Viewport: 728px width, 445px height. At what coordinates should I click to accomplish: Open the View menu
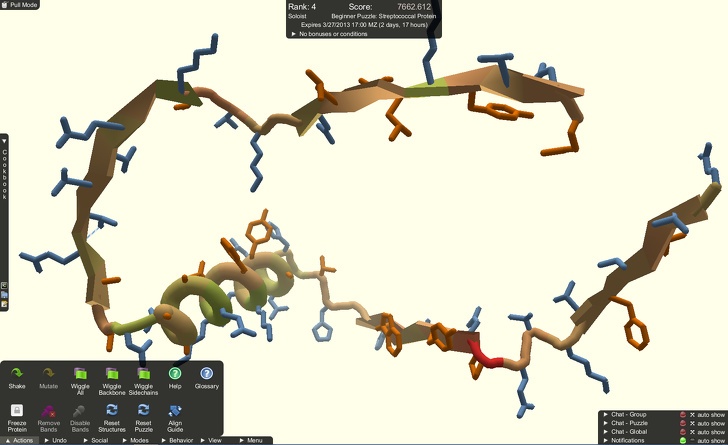coord(211,440)
